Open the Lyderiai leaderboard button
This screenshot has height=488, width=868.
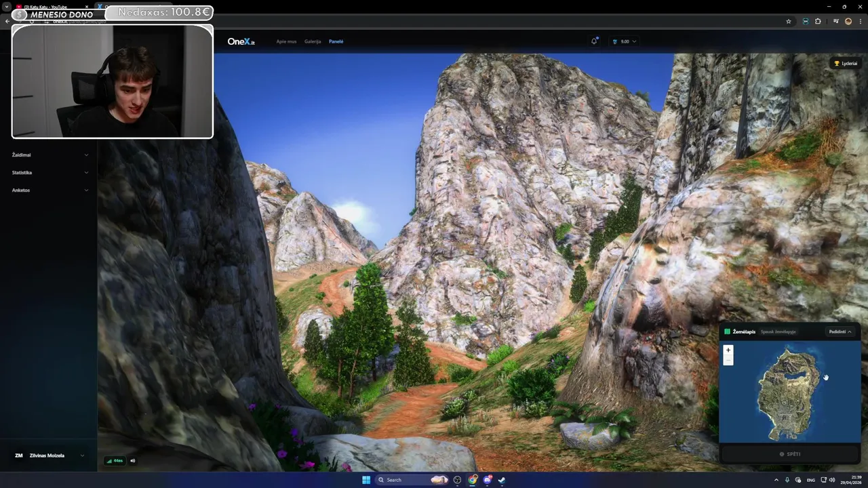click(845, 63)
